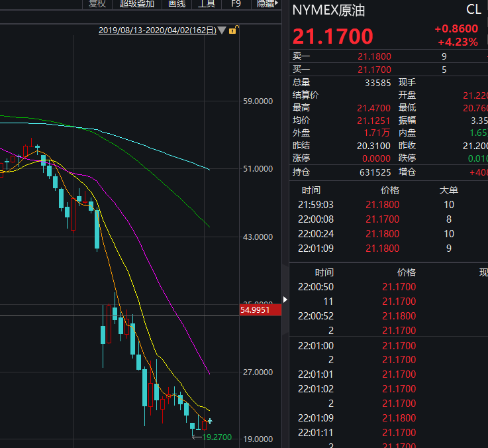Click the 19.0000 axis label
Screen dimensions: 488x448
(x=258, y=439)
